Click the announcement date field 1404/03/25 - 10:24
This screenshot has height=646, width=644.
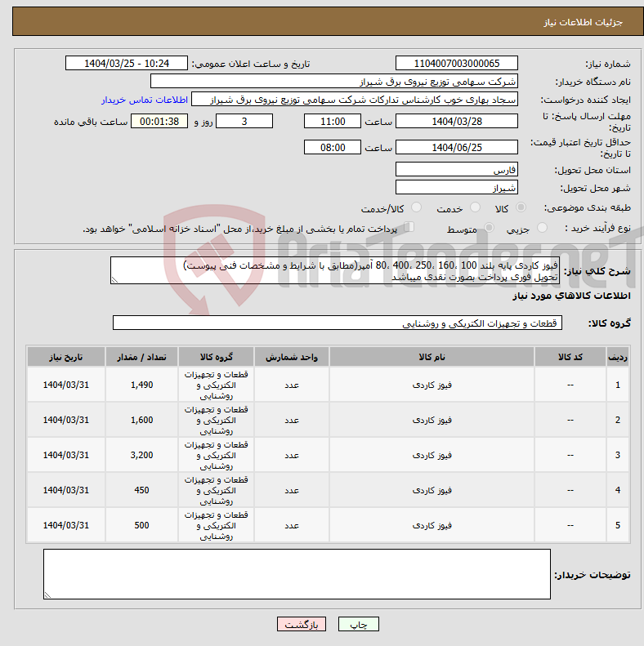(127, 63)
